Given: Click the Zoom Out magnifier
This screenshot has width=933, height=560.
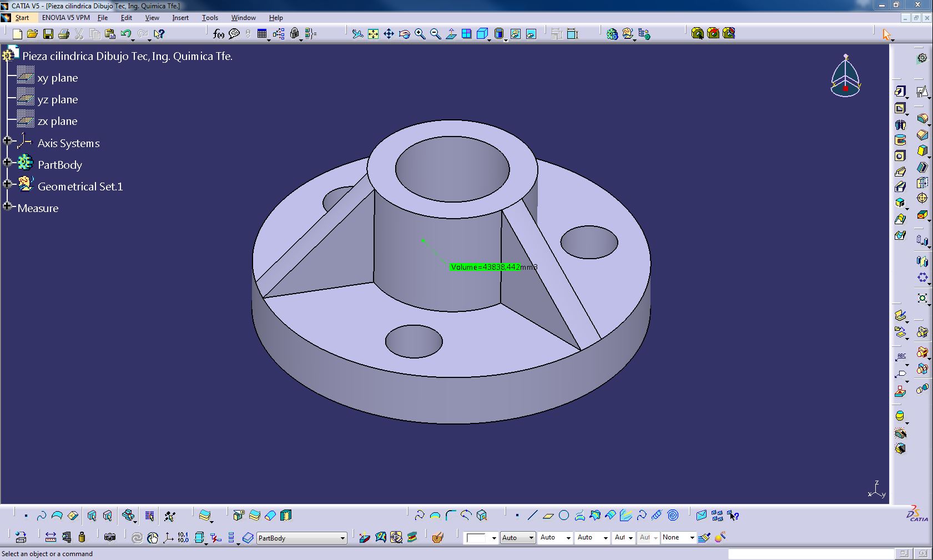Looking at the screenshot, I should [x=436, y=34].
